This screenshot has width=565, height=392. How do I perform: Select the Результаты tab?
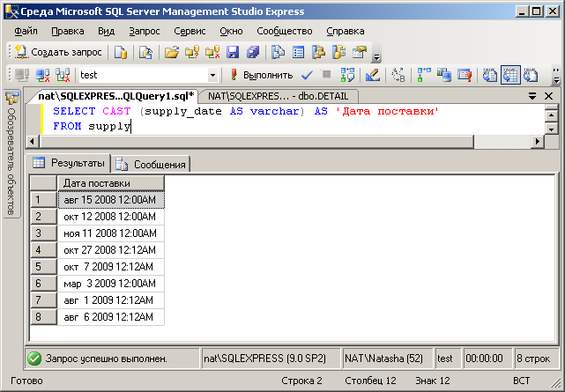click(70, 163)
